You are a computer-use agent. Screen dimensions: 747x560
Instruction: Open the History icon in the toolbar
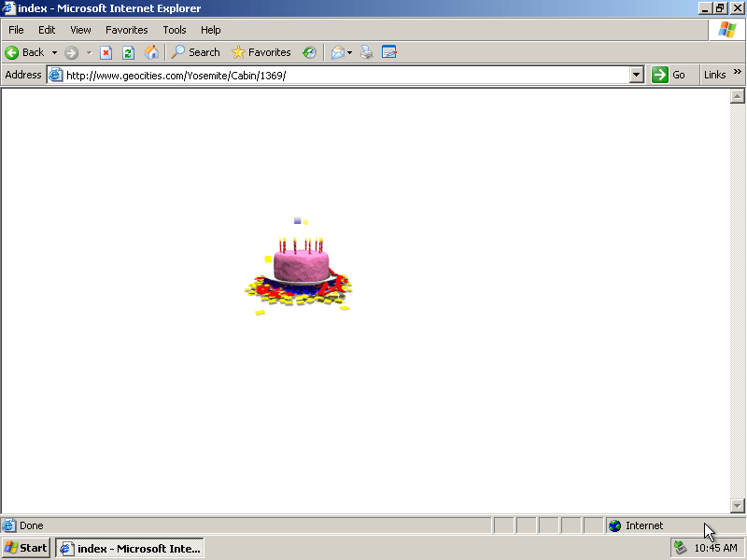point(309,52)
